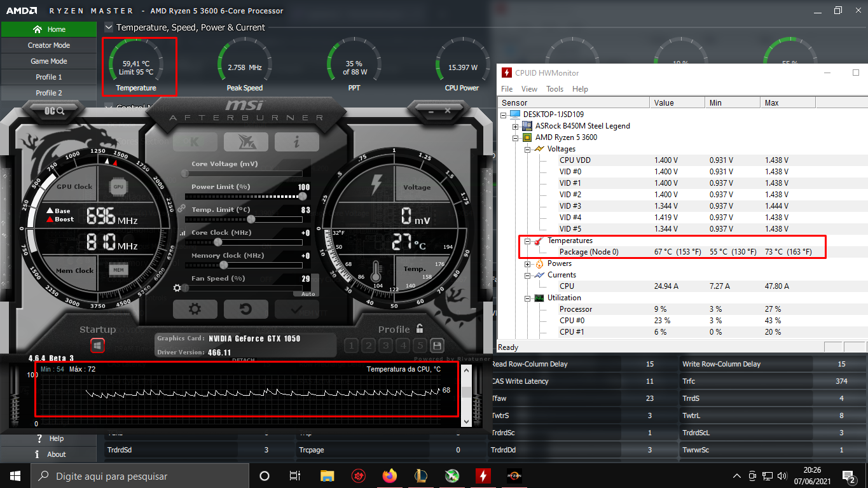
Task: Select Afterburner profile slot 5
Action: (x=420, y=345)
